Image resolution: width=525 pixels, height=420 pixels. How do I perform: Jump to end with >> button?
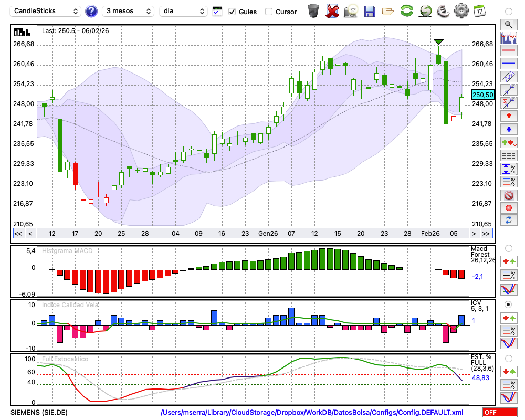click(486, 234)
